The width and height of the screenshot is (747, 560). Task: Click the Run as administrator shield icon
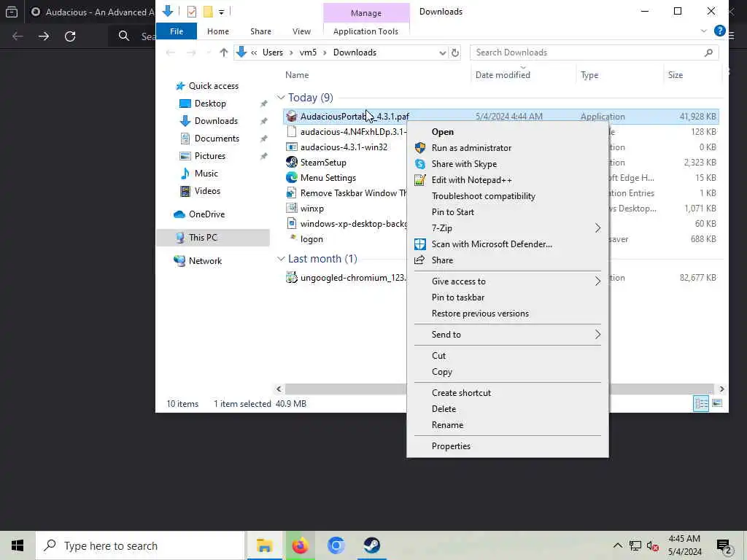419,147
